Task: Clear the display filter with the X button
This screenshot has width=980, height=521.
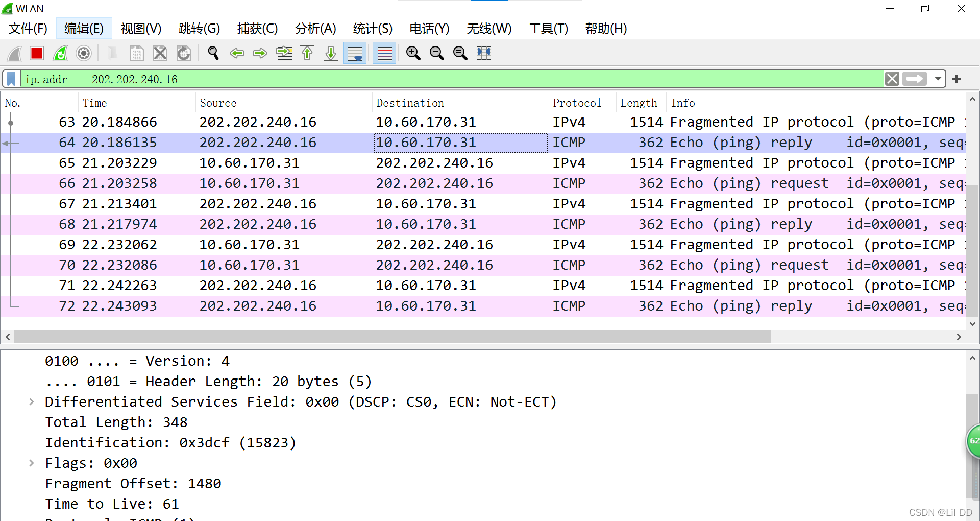Action: (892, 79)
